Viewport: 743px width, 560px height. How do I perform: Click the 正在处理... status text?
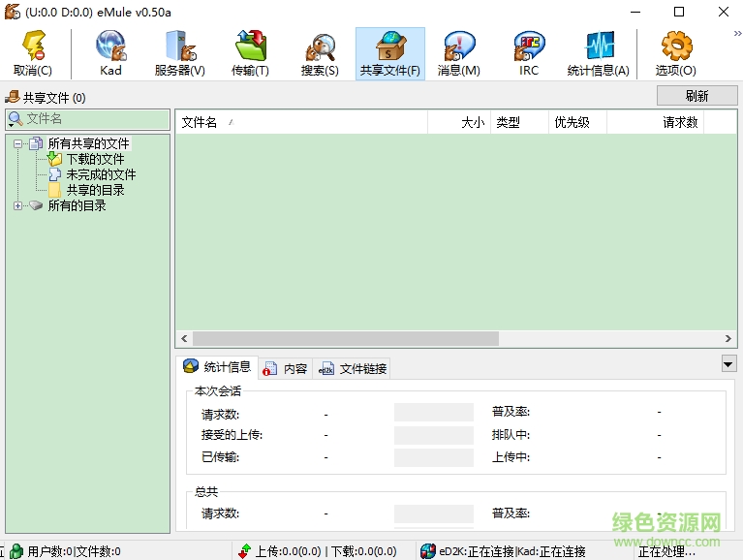tap(666, 551)
